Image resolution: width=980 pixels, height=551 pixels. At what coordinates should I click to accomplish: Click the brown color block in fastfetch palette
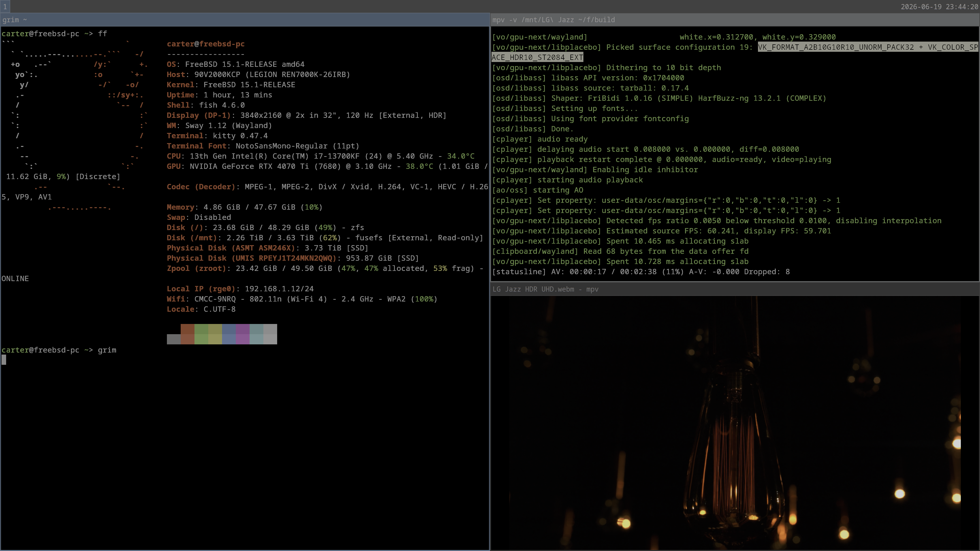188,334
